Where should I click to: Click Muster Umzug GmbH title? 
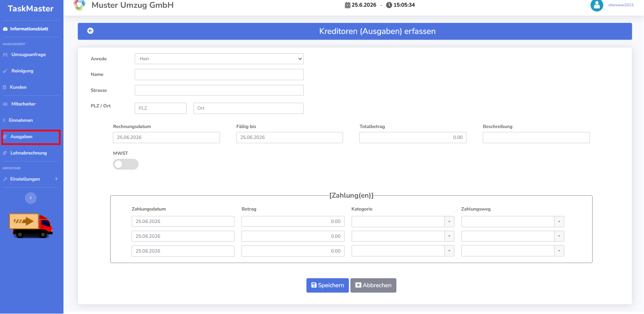click(x=133, y=5)
